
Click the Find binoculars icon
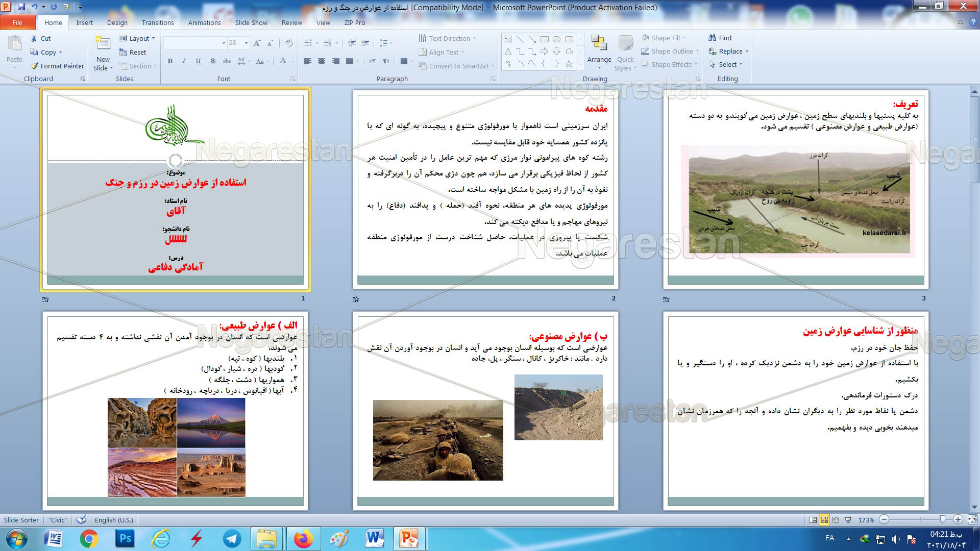pyautogui.click(x=713, y=38)
